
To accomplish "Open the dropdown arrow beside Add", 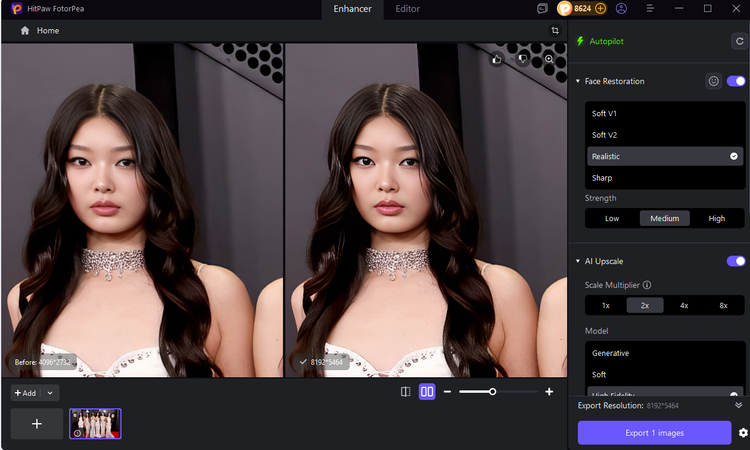I will 50,393.
